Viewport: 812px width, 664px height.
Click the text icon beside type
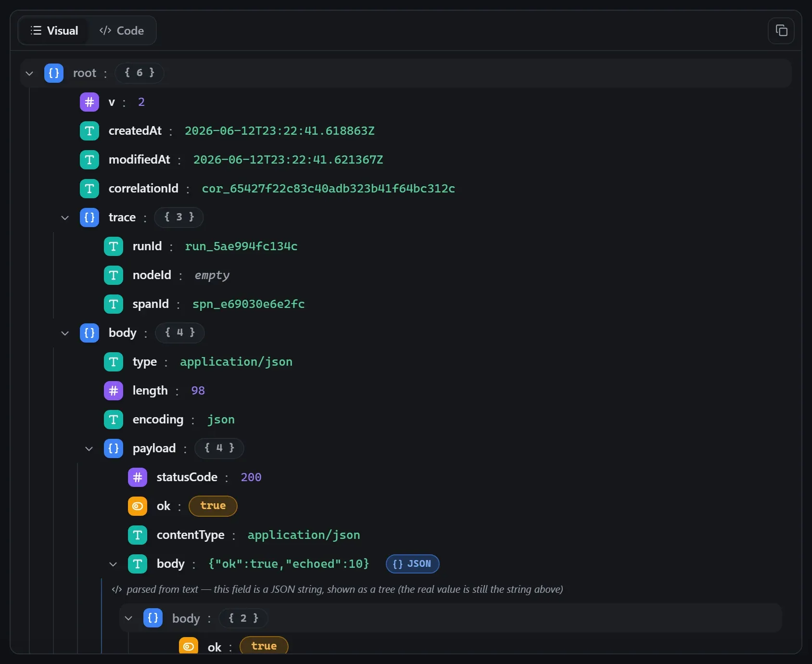(114, 362)
